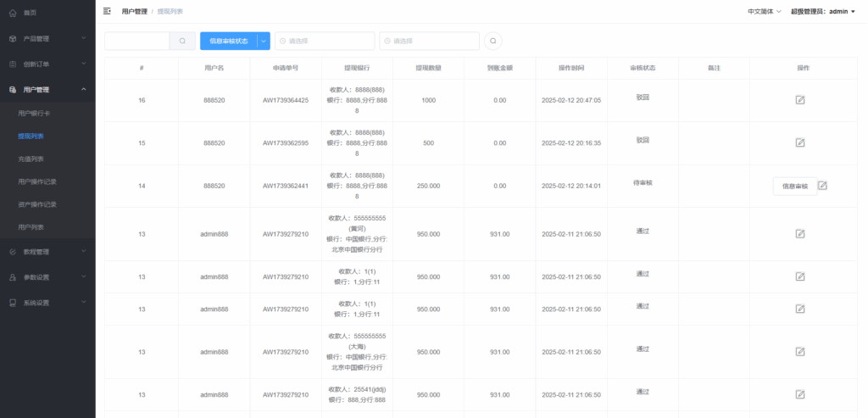Click the person icon beside 参数设置
868x418 pixels.
13,277
